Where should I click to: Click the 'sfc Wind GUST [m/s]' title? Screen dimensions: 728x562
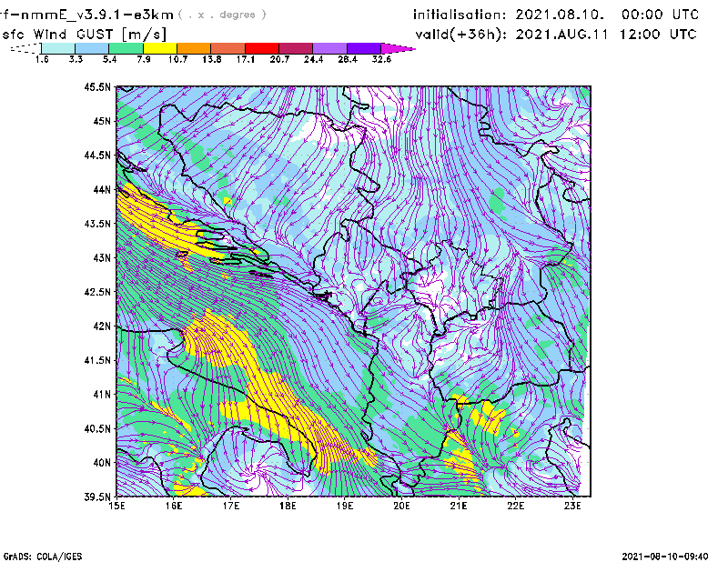(x=84, y=35)
